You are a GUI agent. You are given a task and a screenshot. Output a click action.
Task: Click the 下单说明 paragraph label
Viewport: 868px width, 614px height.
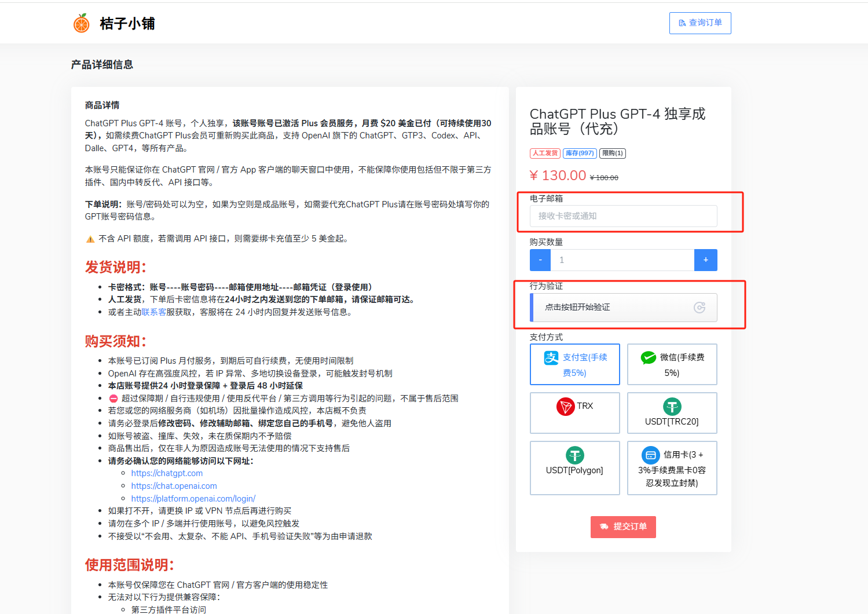[x=103, y=204]
